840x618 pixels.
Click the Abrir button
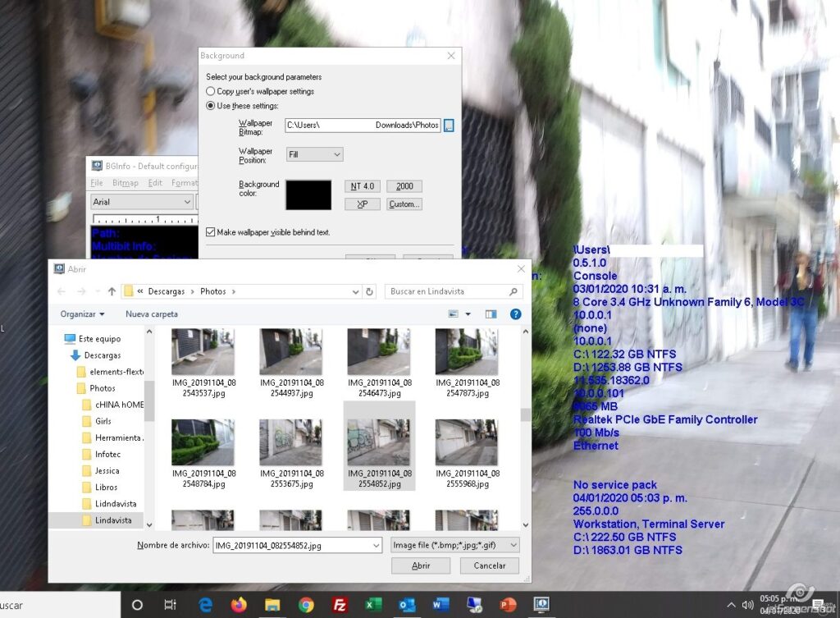[421, 565]
